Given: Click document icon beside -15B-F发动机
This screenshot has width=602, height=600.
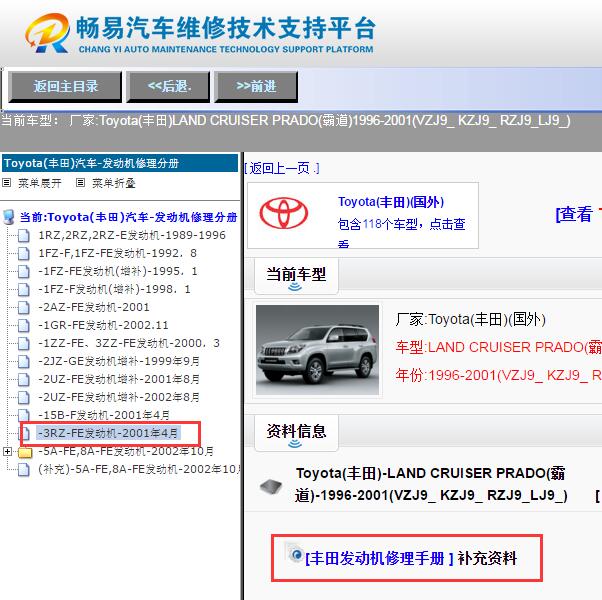Looking at the screenshot, I should pyautogui.click(x=24, y=415).
